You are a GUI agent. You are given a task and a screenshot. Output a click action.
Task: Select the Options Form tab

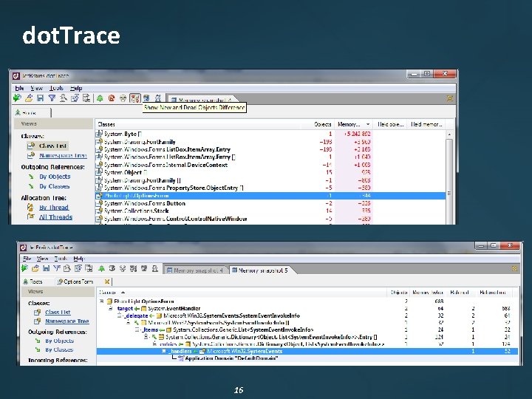75,282
